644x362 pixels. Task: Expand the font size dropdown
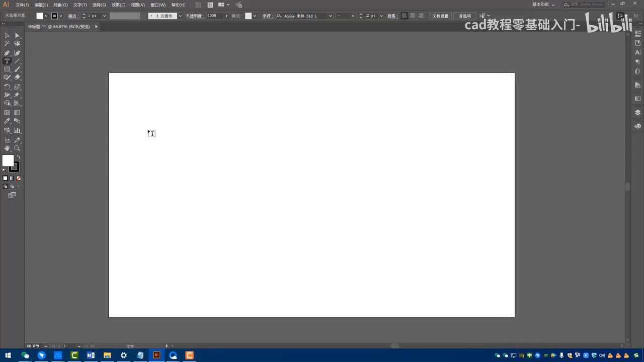click(x=381, y=16)
